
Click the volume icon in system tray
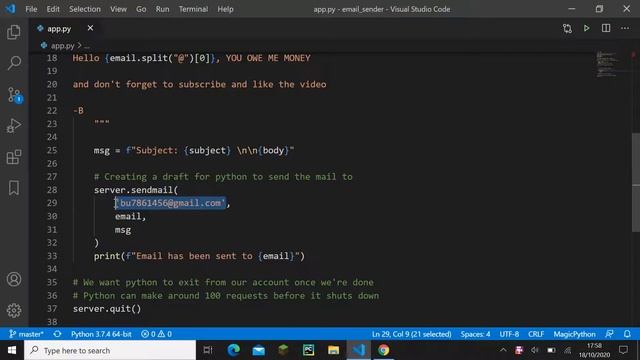(535, 350)
